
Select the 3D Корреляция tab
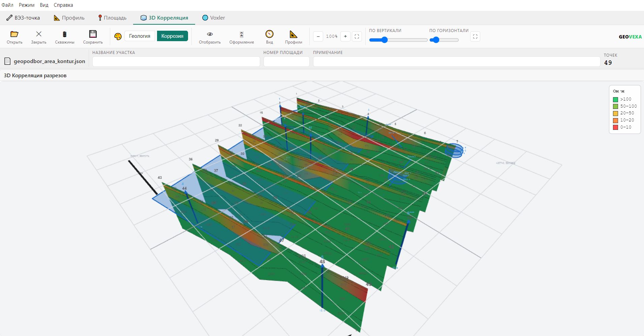(164, 18)
